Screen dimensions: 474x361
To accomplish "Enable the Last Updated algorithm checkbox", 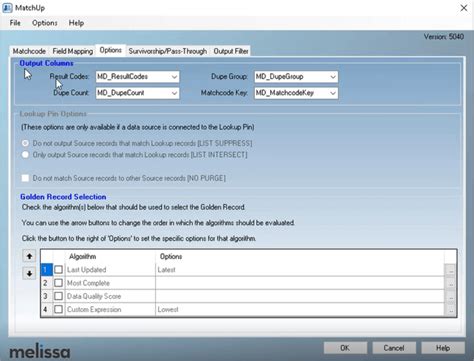I will click(x=58, y=270).
